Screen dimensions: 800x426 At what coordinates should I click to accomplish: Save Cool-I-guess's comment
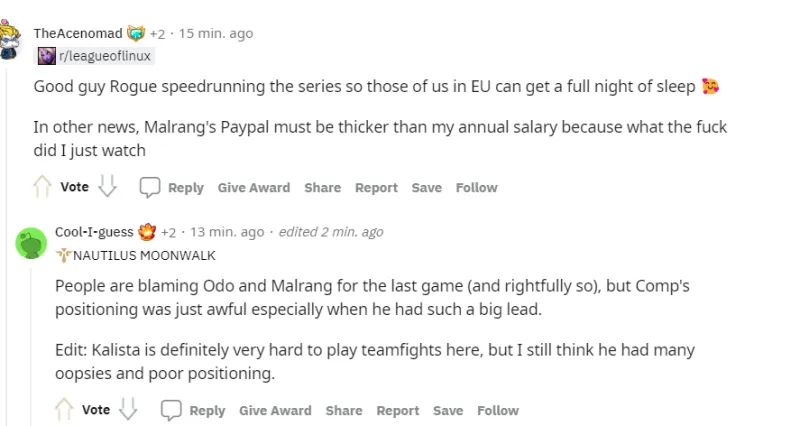click(x=448, y=410)
